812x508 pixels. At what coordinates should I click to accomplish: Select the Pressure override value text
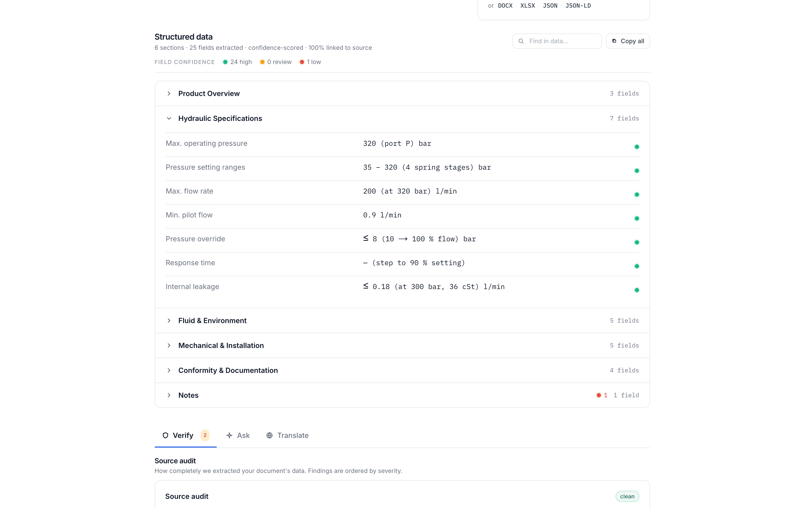[x=419, y=239]
